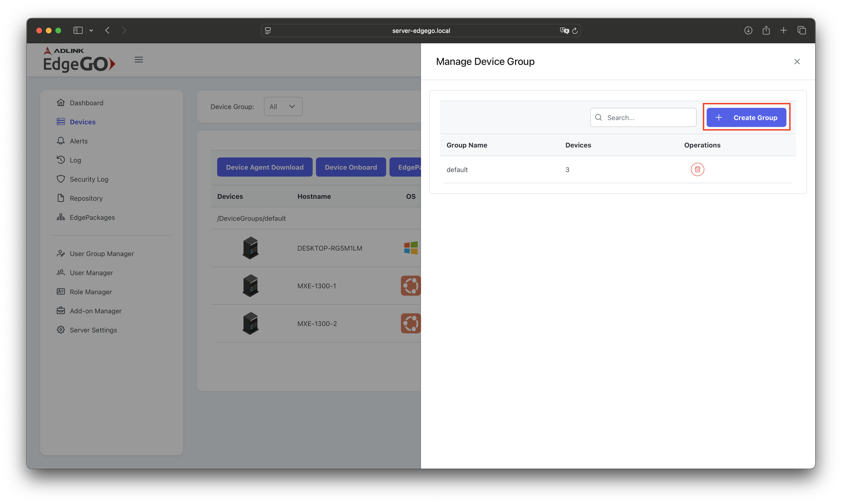Focus the group Search field

(643, 117)
